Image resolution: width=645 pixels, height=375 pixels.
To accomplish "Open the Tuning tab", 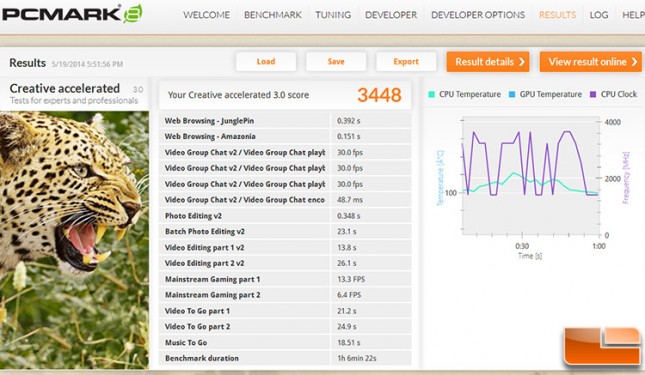I will tap(333, 15).
